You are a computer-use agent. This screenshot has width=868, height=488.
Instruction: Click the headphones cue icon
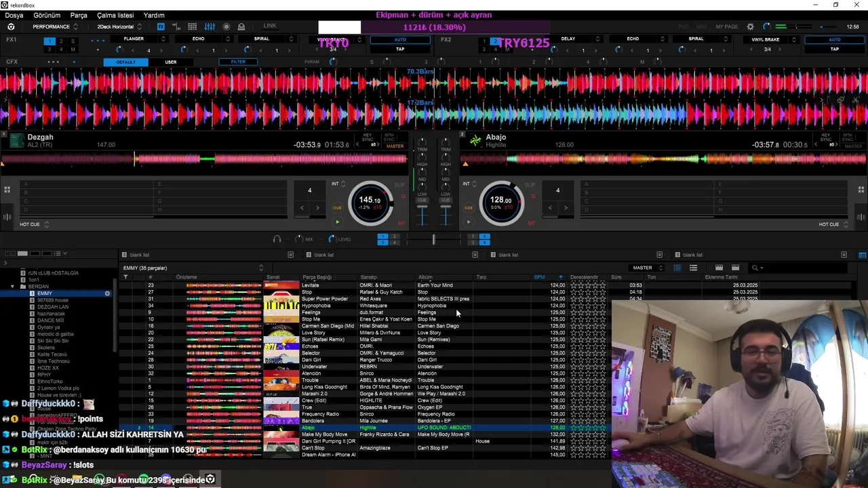pos(277,239)
